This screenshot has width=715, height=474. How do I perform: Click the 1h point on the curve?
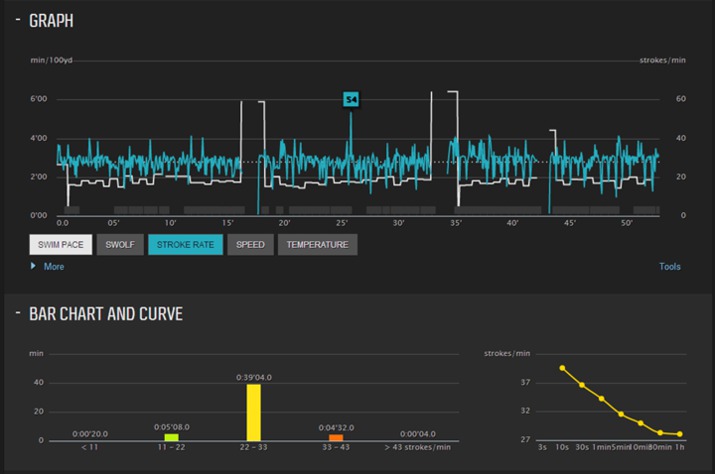[x=680, y=434]
